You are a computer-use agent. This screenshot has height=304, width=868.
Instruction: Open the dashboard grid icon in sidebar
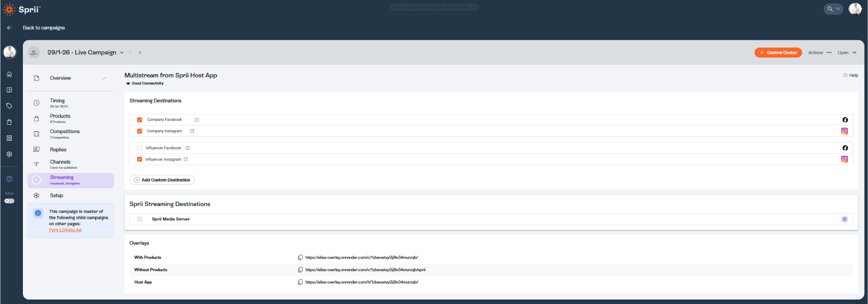click(x=9, y=90)
